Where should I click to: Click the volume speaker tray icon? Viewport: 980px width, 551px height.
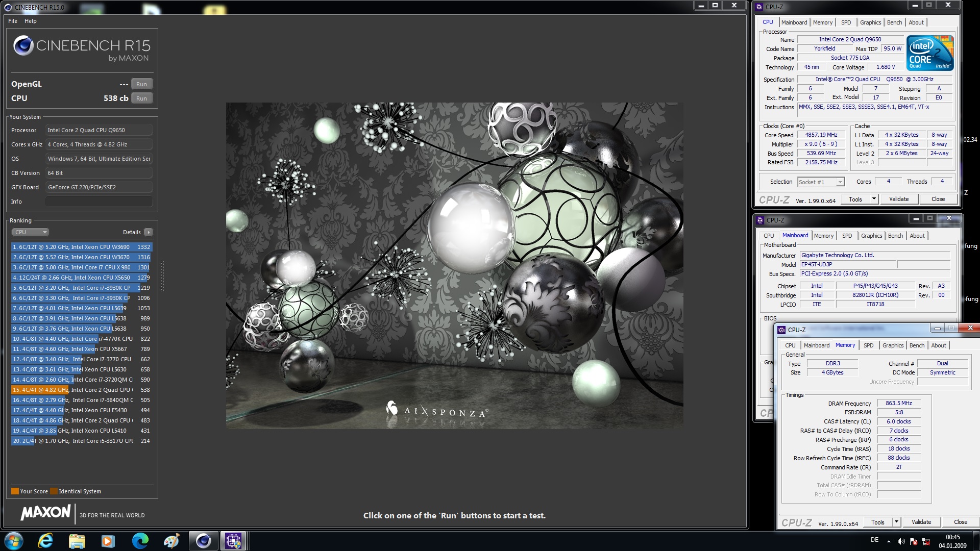901,541
